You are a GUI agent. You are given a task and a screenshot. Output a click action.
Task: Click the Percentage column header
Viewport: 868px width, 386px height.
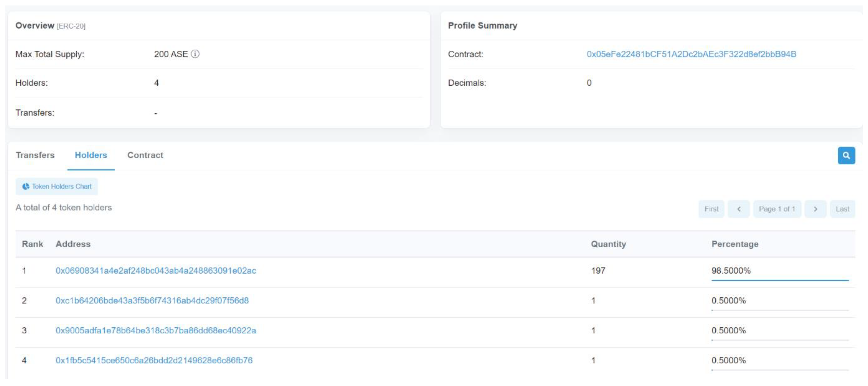click(x=735, y=244)
